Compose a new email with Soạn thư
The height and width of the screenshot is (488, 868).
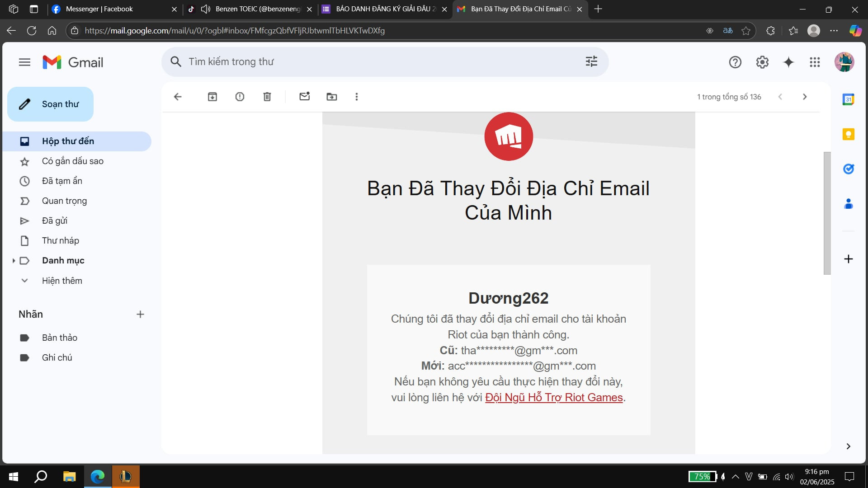point(50,104)
